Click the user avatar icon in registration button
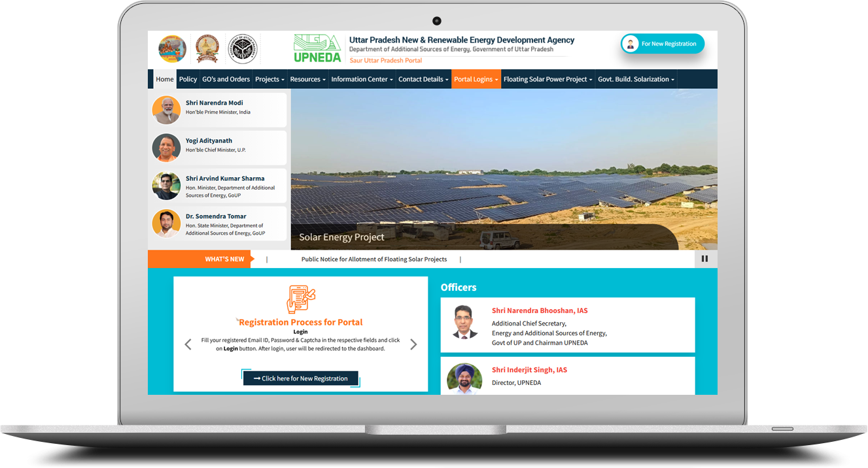 631,44
